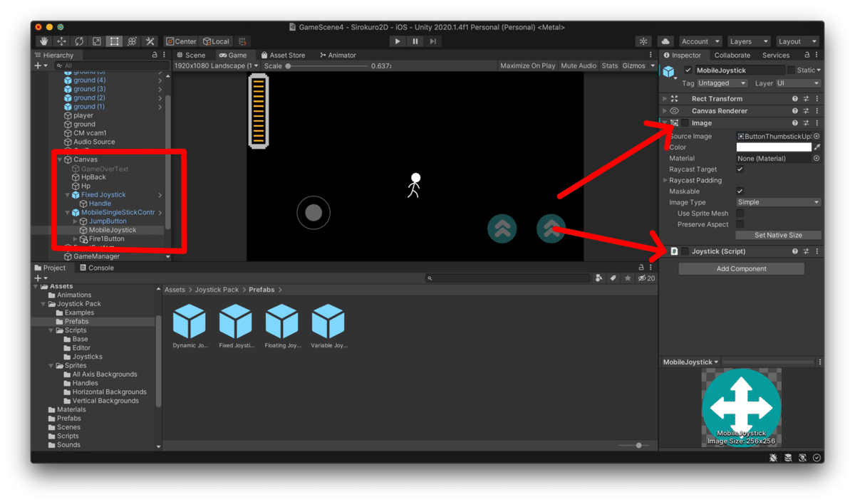Open Unity Collab sun icon
Viewport: 855px width, 504px height.
coord(643,41)
